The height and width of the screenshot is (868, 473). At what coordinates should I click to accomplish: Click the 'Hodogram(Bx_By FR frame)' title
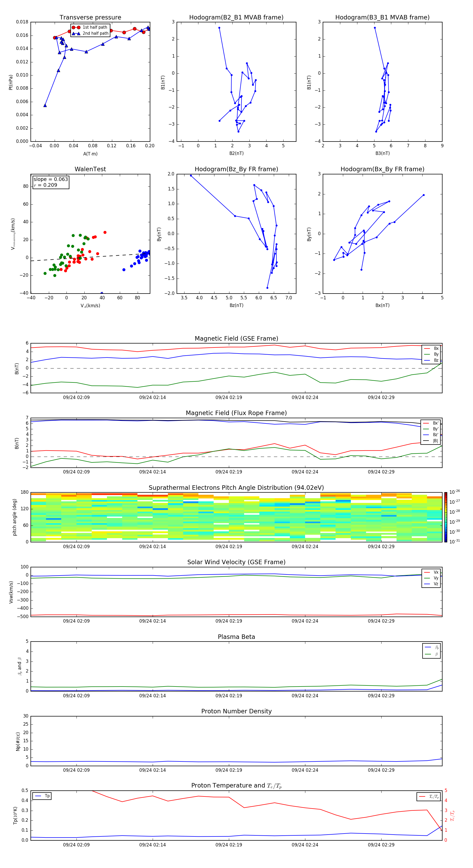click(x=382, y=169)
